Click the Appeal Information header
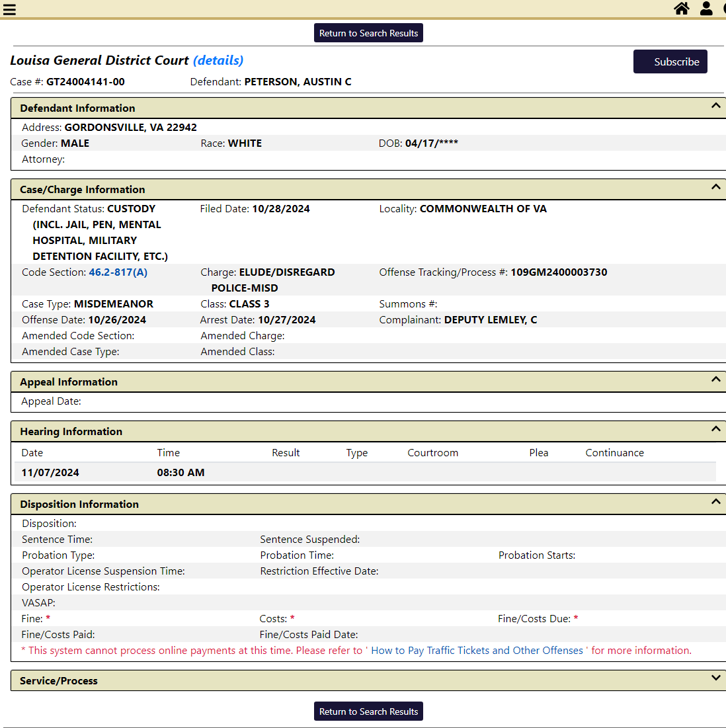Image resolution: width=726 pixels, height=728 pixels. coord(368,382)
